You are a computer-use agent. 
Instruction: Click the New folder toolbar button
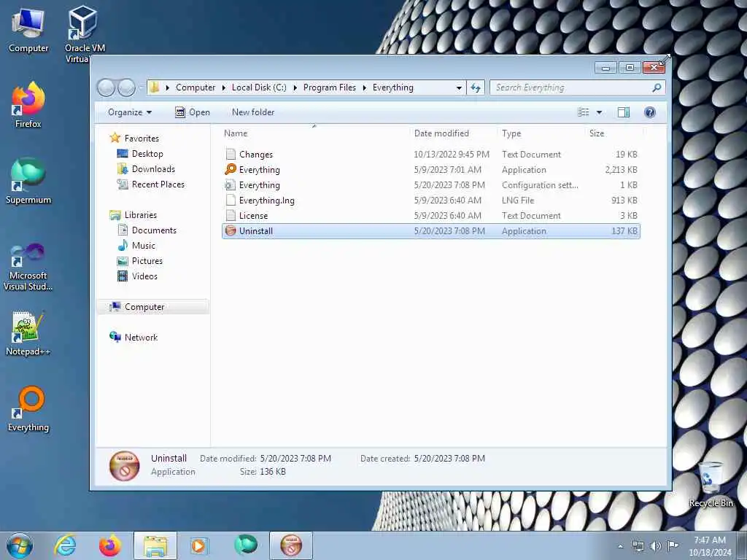tap(253, 112)
